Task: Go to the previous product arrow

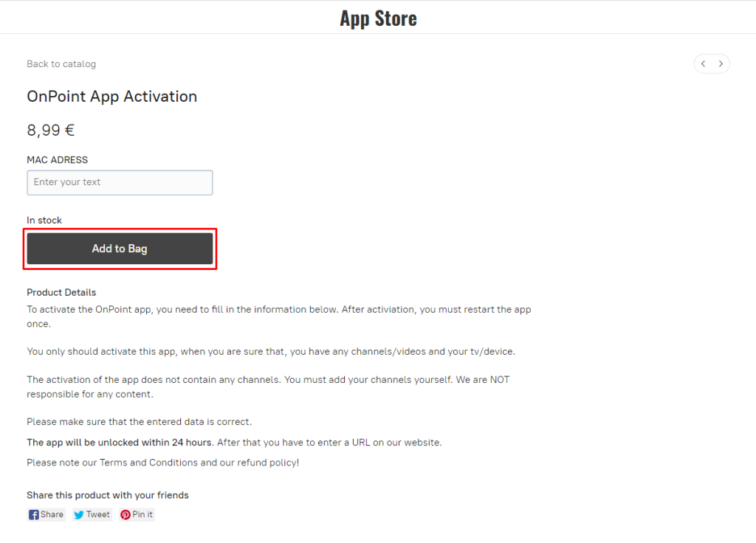Action: pos(704,64)
